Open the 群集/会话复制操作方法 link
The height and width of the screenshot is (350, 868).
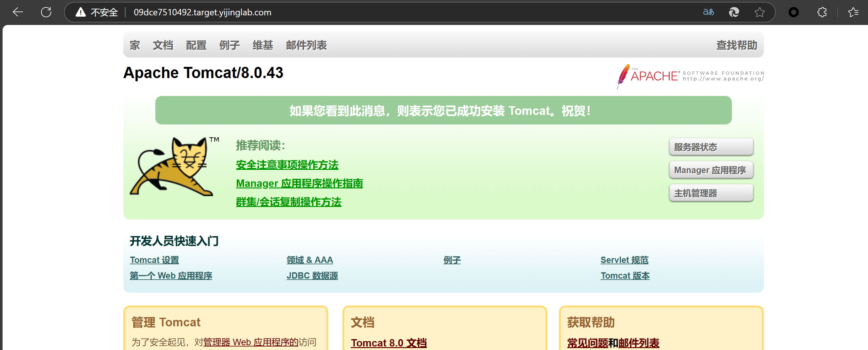[289, 202]
